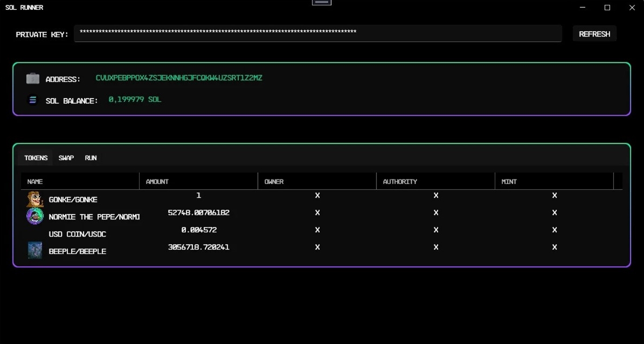The width and height of the screenshot is (644, 344).
Task: Click inside the PRIVATE KEY field
Action: point(317,33)
